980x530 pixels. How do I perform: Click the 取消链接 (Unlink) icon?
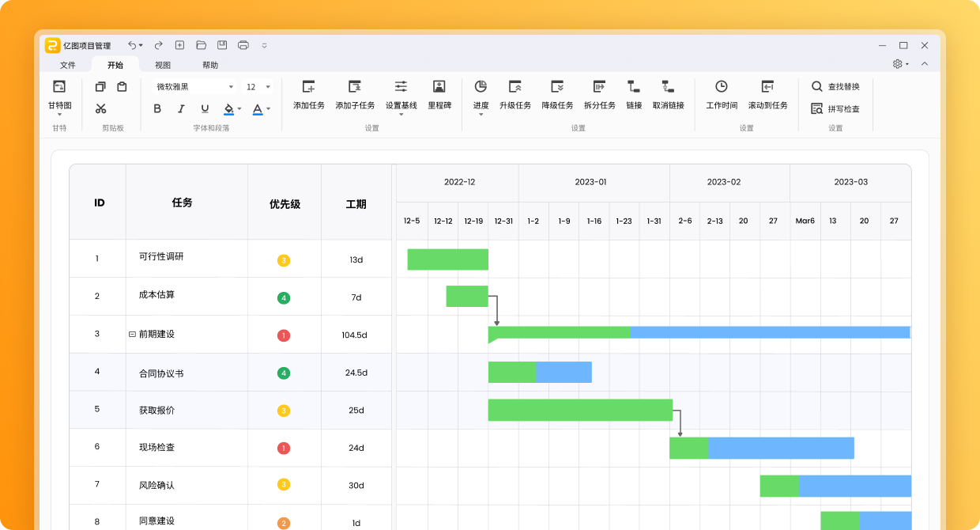pyautogui.click(x=668, y=89)
